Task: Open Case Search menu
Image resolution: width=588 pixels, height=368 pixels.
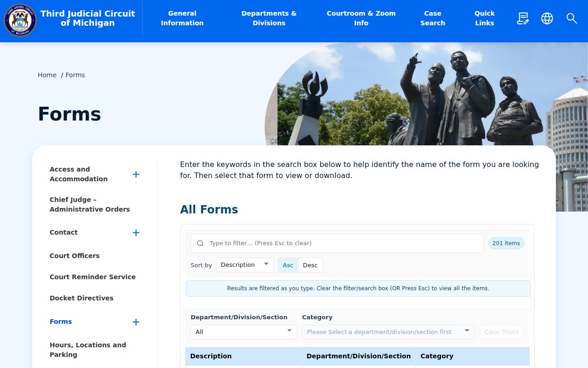Action: (433, 18)
